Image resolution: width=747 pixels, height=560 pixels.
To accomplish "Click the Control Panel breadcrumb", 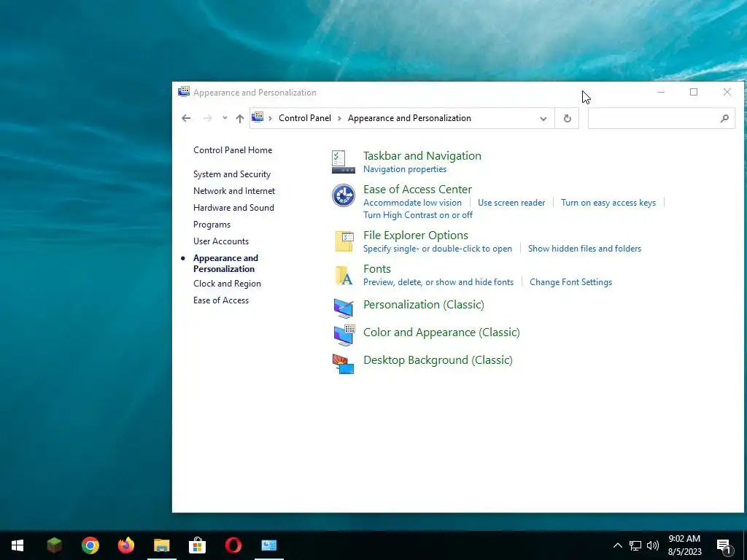I will 305,118.
